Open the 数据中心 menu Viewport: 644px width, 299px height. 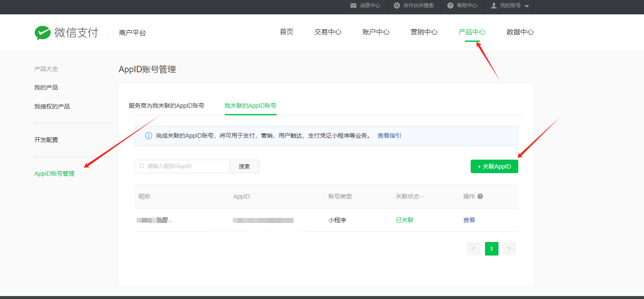point(520,32)
